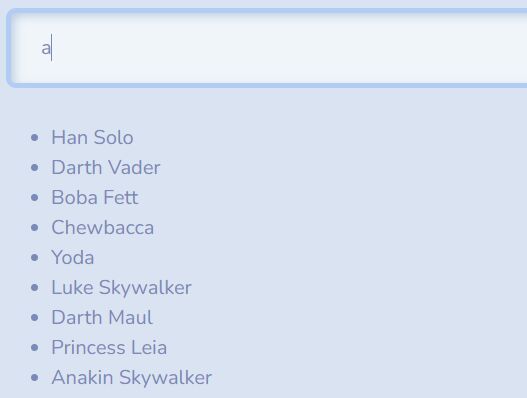Viewport: 527px width, 398px height.
Task: Click the bullet beside Anakin Skywalker
Action: pos(34,377)
